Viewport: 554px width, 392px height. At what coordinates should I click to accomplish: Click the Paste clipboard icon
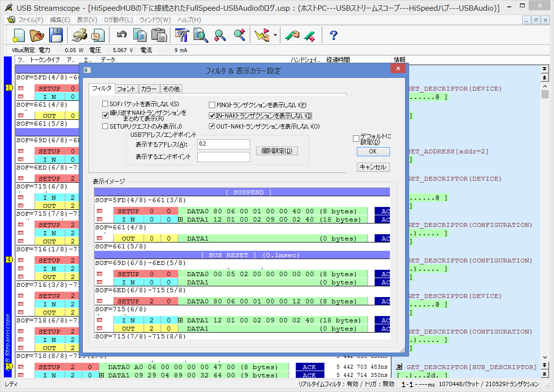pyautogui.click(x=159, y=36)
